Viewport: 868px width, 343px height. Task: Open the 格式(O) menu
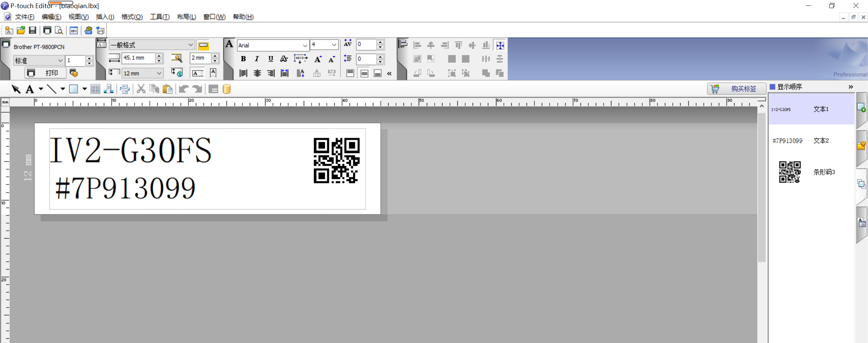click(132, 17)
